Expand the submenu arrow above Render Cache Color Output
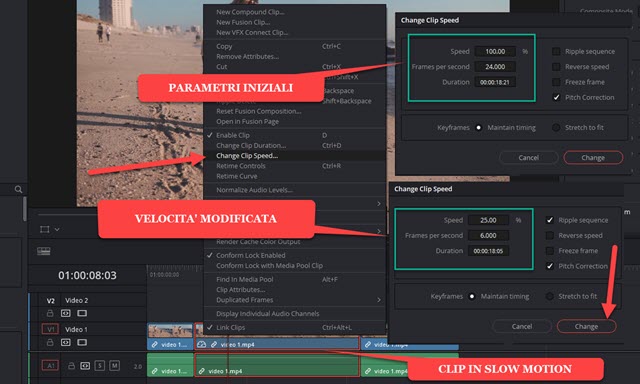This screenshot has width=640, height=384. [x=379, y=231]
